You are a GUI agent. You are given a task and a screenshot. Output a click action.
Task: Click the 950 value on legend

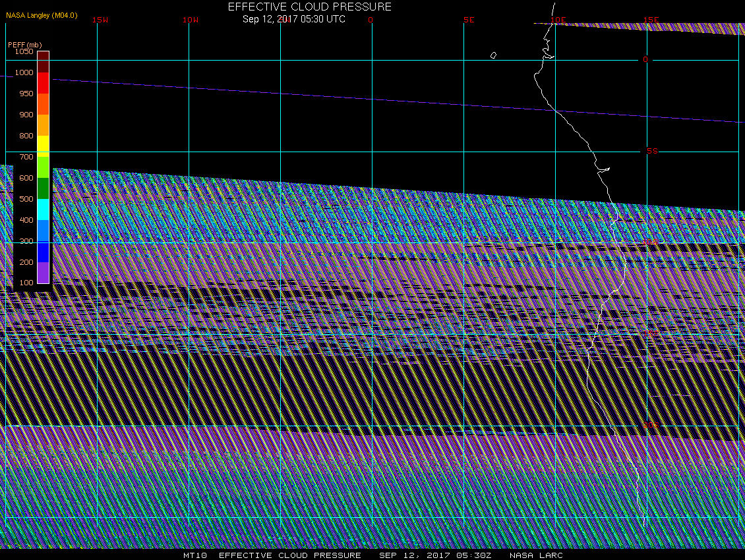[x=26, y=94]
